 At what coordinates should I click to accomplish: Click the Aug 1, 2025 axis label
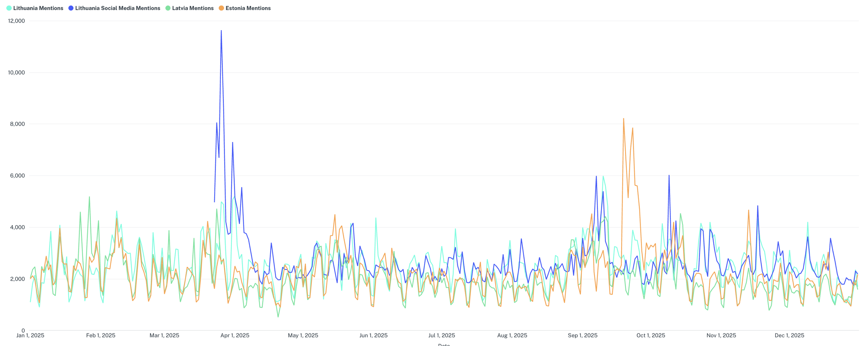click(x=512, y=335)
